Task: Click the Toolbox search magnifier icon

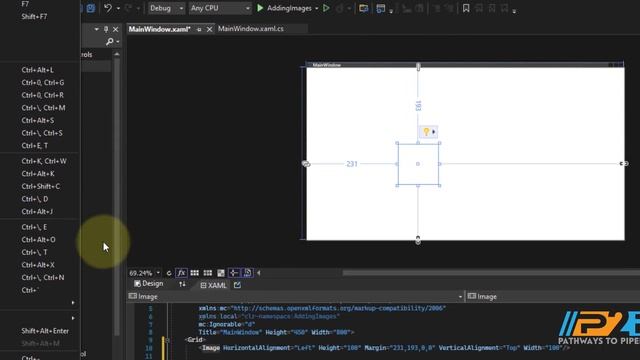Action: (x=109, y=42)
